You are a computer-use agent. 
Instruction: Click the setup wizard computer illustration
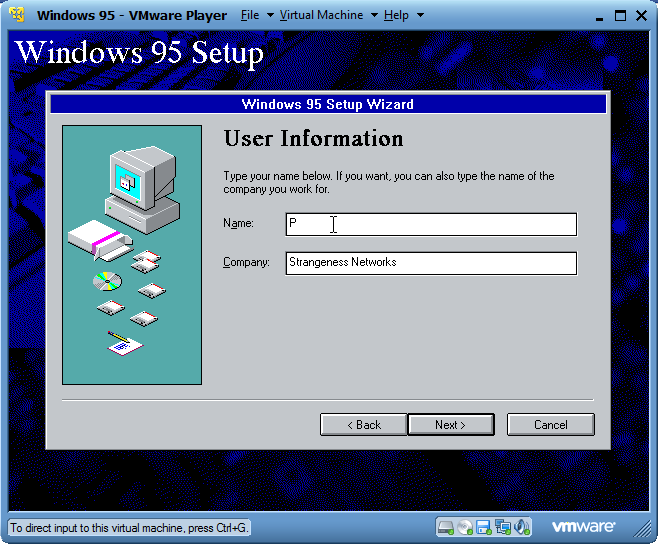132,255
